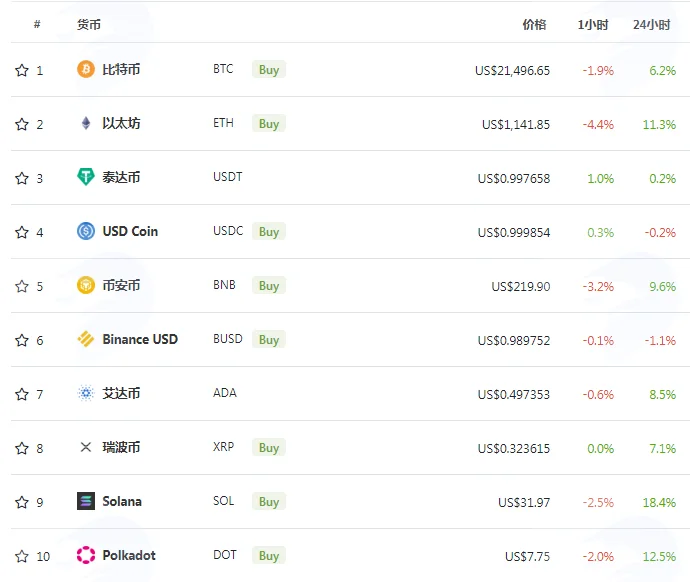
Task: Click the Bitcoin orange coin icon
Action: pos(86,70)
